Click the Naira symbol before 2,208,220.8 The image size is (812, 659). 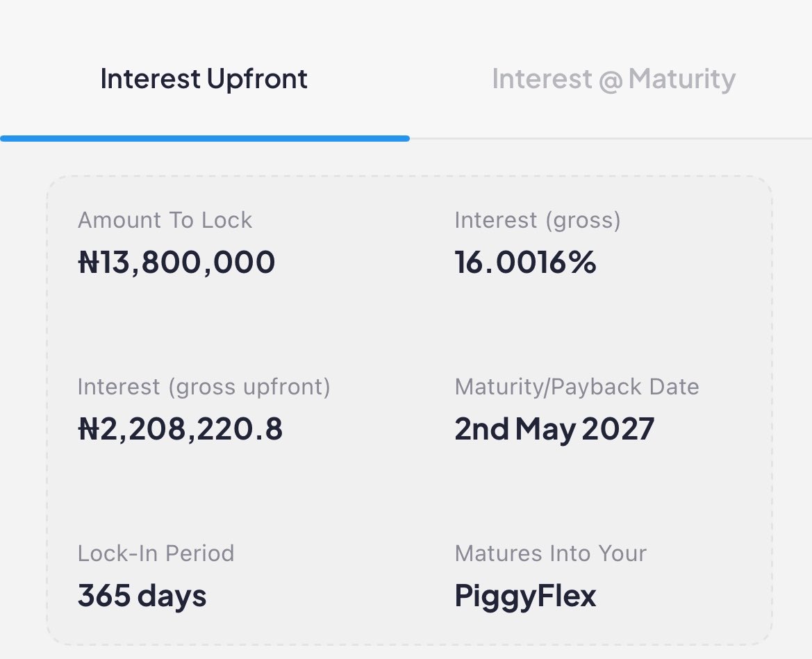pyautogui.click(x=88, y=429)
